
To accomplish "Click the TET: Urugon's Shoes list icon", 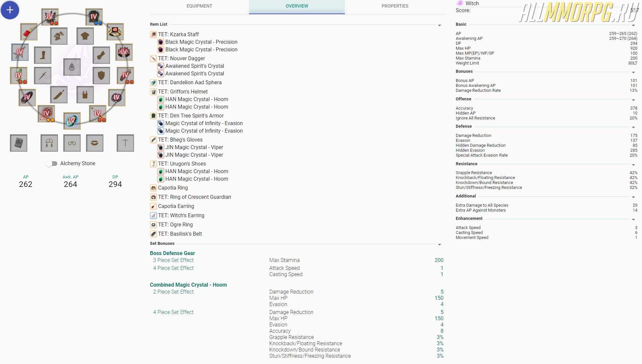I will 153,164.
